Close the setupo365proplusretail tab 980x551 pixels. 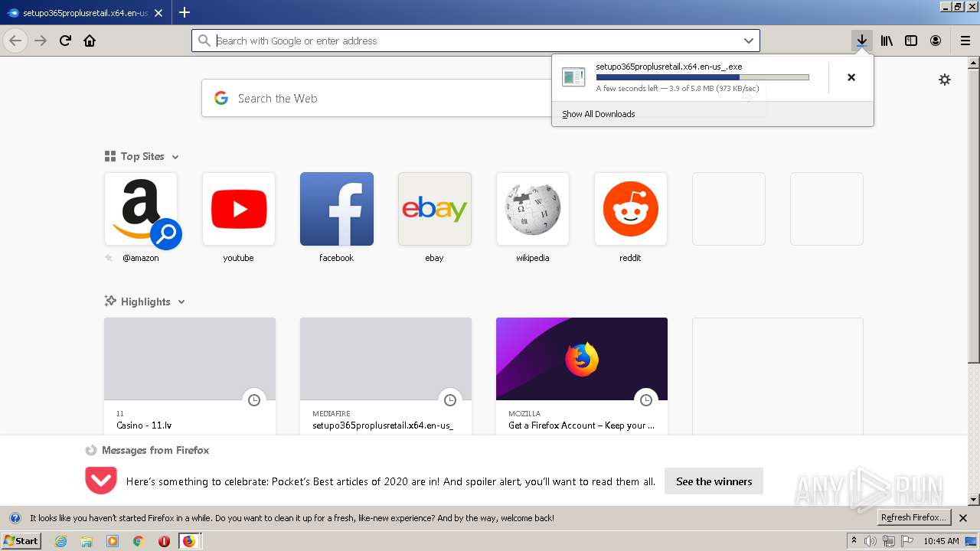pos(158,13)
